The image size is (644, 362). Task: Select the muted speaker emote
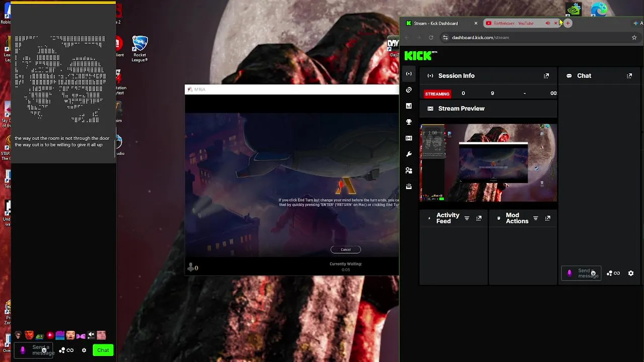point(91,335)
